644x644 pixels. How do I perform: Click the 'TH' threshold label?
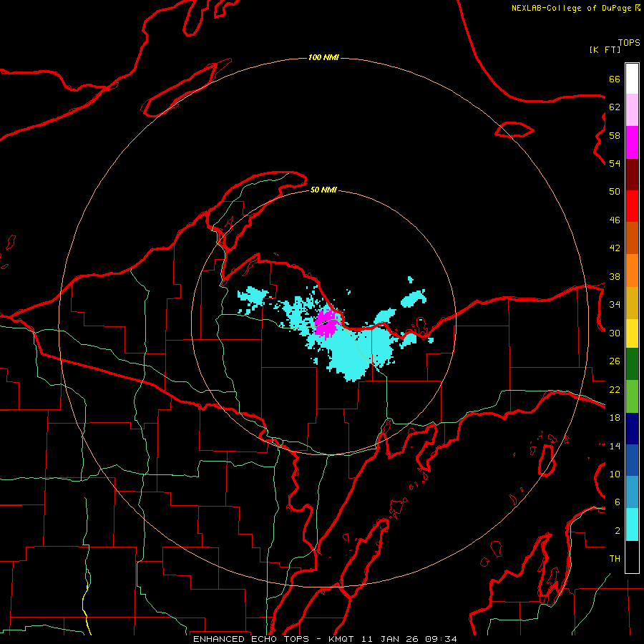615,559
